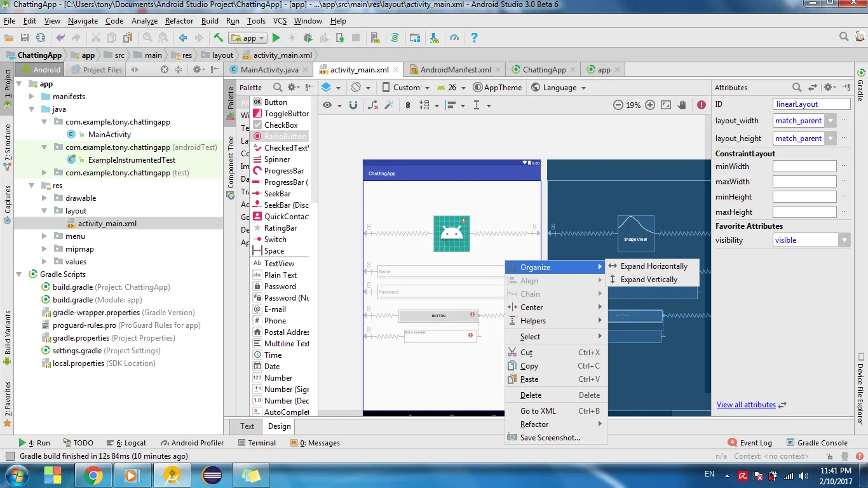Search the Palette with magnifier icon

pos(278,88)
